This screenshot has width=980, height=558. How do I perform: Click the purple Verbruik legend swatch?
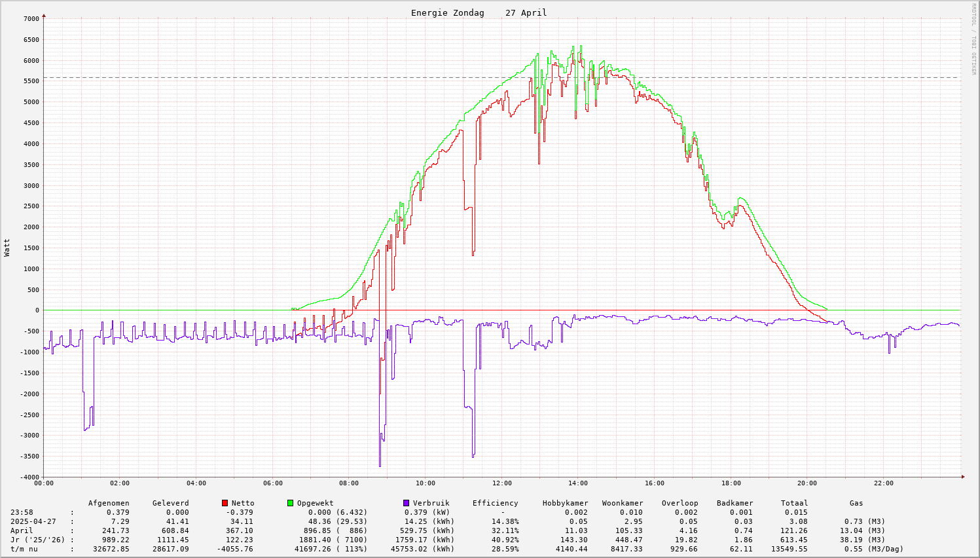click(406, 503)
